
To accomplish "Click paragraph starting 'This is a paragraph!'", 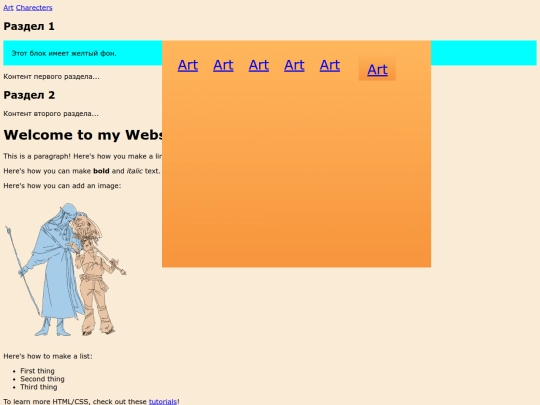I will (x=83, y=156).
